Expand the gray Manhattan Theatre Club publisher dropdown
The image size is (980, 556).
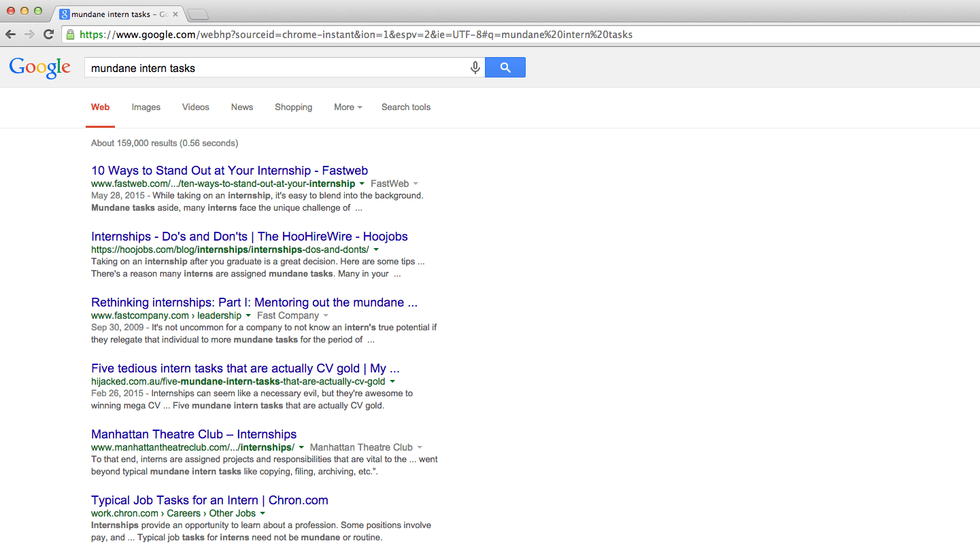(420, 447)
